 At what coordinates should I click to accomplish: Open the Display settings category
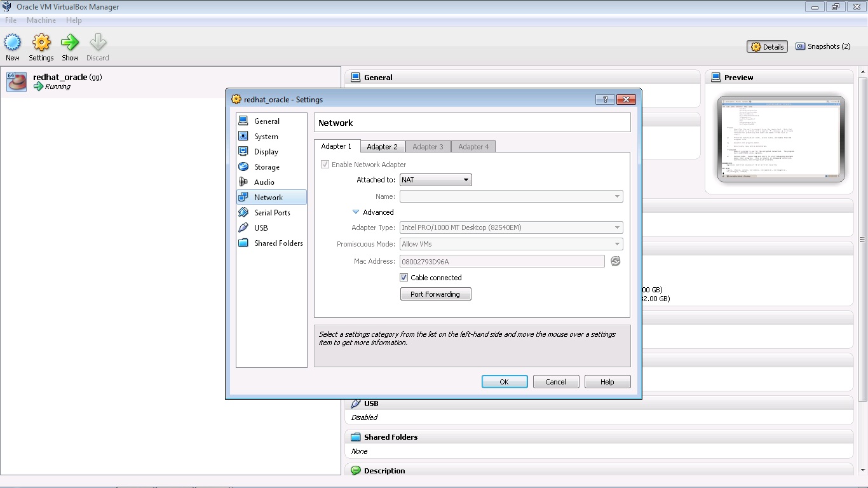(271, 151)
